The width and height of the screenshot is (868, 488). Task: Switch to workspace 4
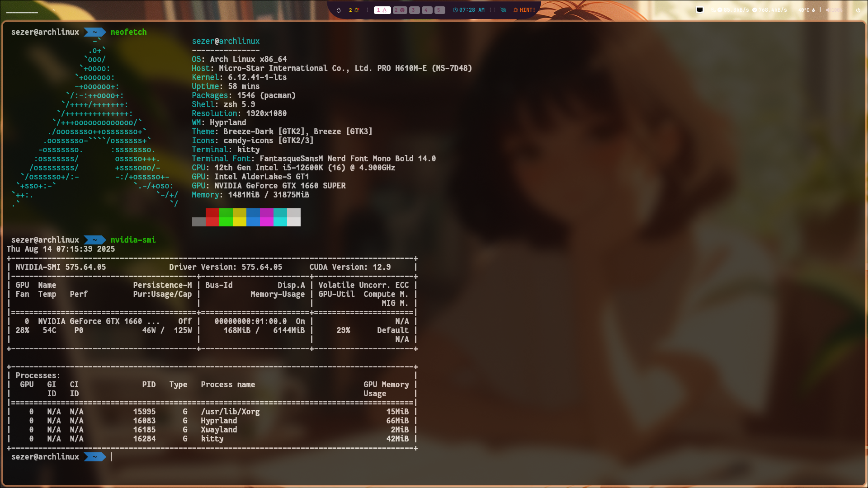[x=427, y=10]
